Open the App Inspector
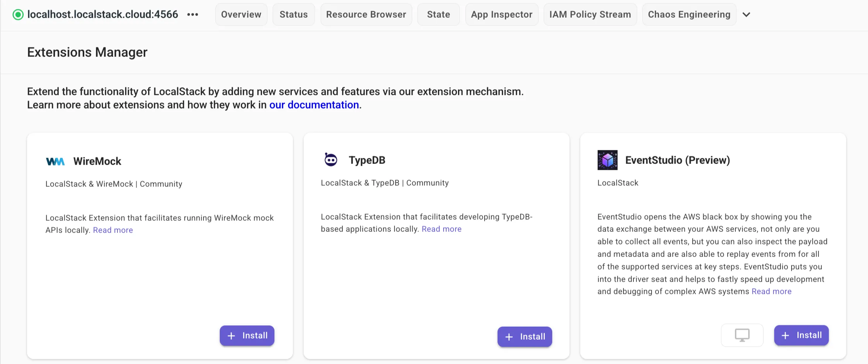Screen dimensions: 868x364 click(x=502, y=14)
